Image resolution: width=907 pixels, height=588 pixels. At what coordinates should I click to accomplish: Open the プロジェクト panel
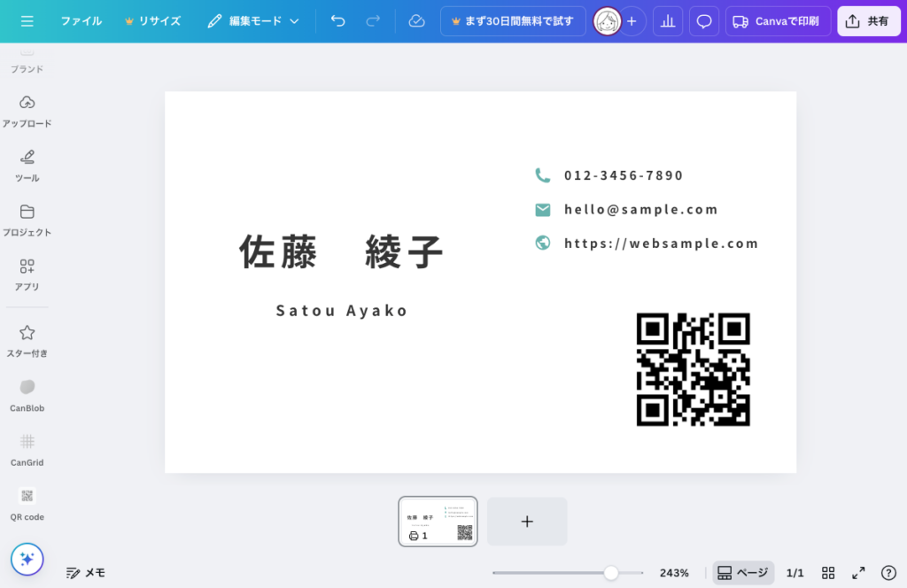[x=27, y=220]
